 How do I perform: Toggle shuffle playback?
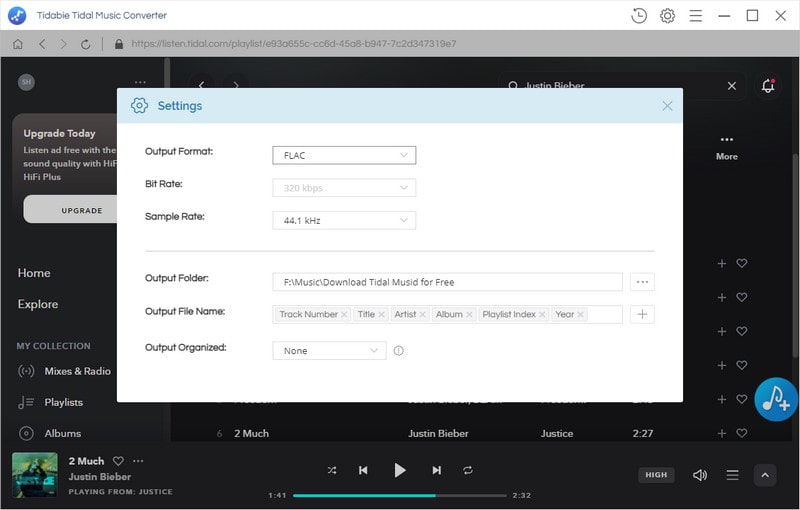pyautogui.click(x=332, y=470)
